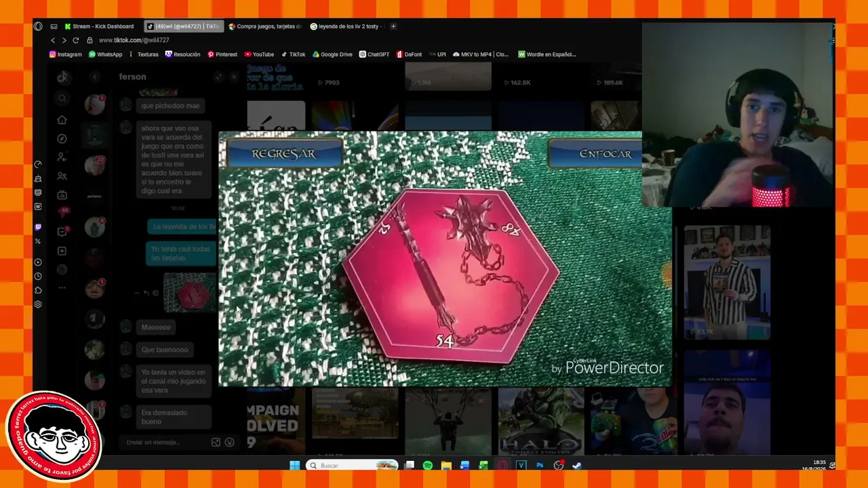Open the conversation avatar with badge 4
This screenshot has height=488, width=868.
(x=95, y=226)
